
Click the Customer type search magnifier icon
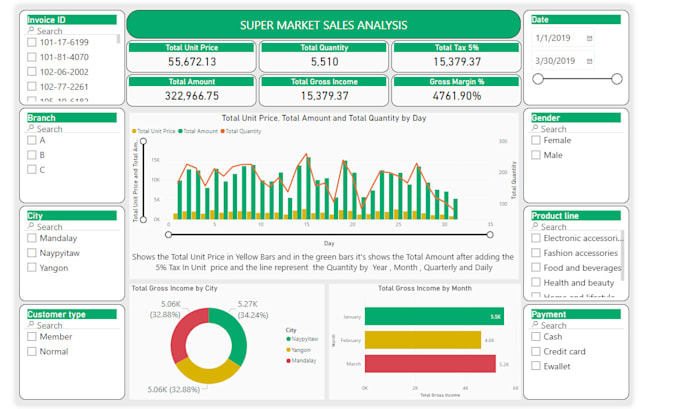tap(31, 325)
